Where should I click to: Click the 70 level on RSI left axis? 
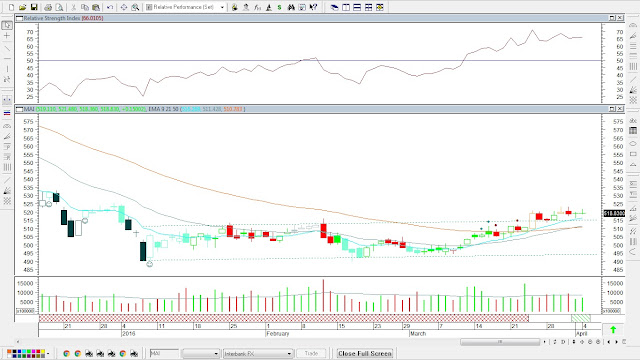click(30, 32)
